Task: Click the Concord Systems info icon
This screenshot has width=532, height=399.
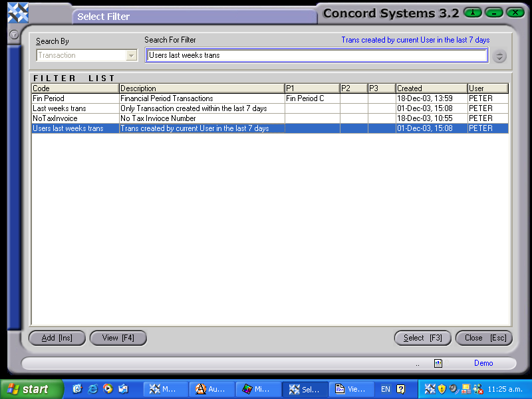Action: 472,12
